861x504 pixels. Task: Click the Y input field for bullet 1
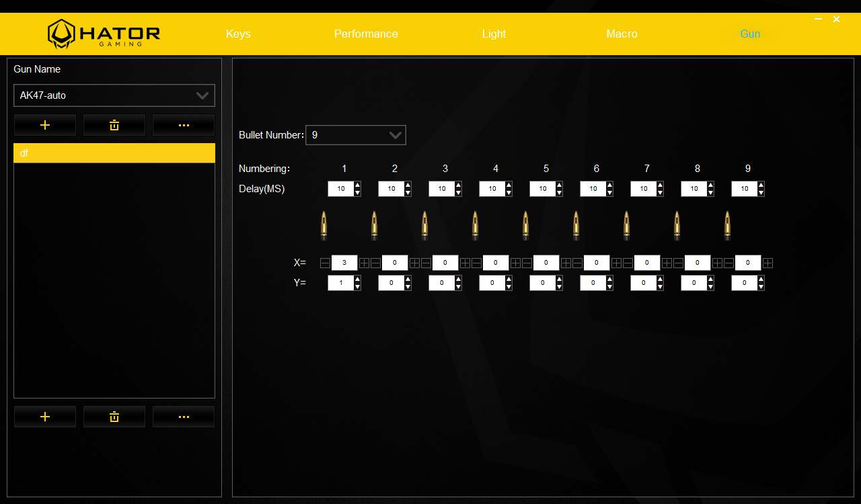(x=341, y=283)
